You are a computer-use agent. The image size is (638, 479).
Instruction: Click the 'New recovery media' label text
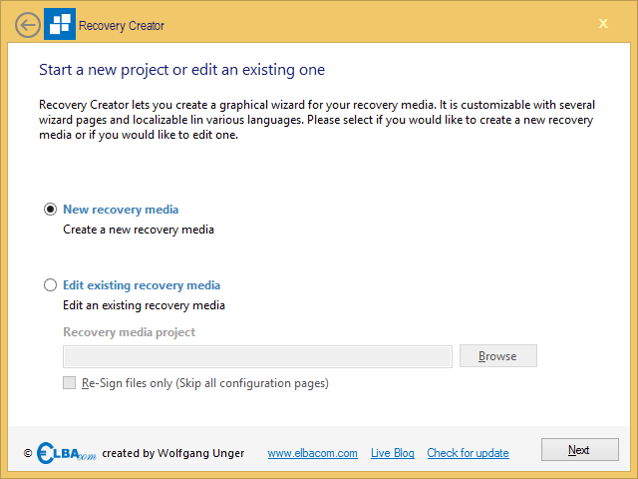121,210
